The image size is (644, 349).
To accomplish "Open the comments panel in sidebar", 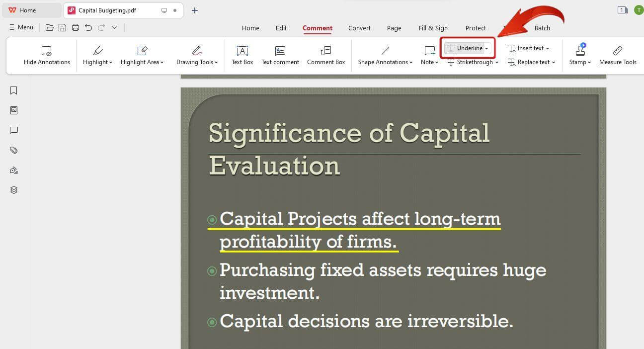I will (x=14, y=130).
